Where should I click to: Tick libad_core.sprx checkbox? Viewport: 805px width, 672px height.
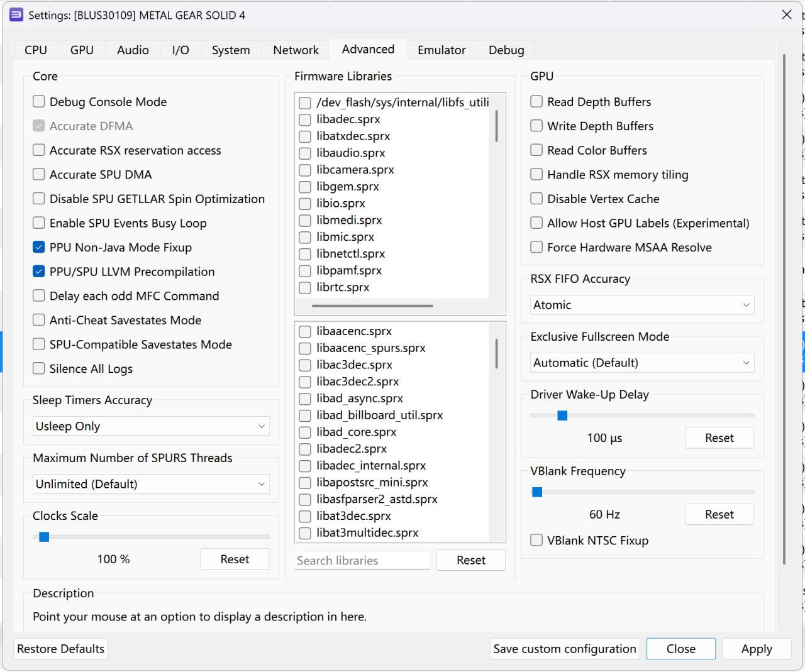[x=305, y=432]
